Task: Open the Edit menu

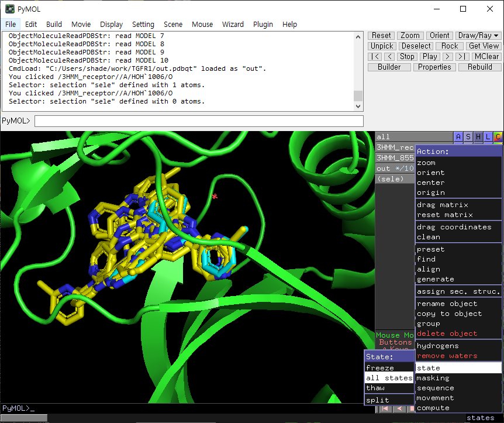Action: 31,25
